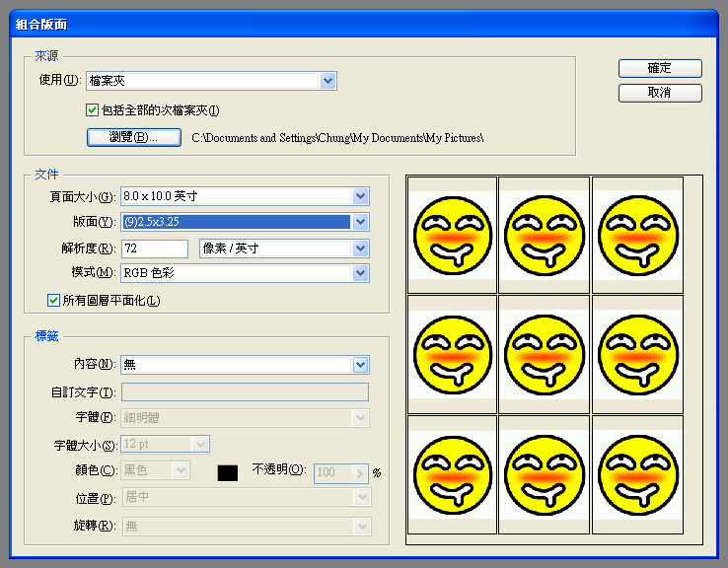
Task: Click the bottom-left smiley preview cell
Action: tap(452, 474)
